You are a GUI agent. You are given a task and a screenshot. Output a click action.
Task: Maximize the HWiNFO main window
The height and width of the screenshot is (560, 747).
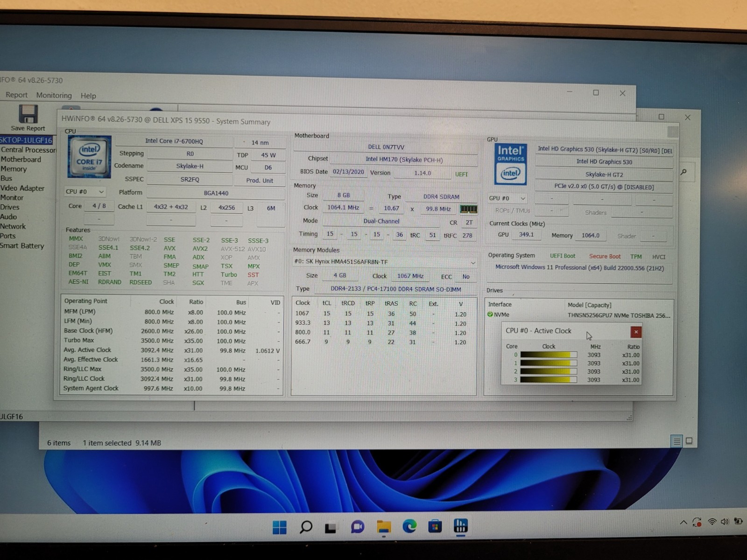pos(596,92)
